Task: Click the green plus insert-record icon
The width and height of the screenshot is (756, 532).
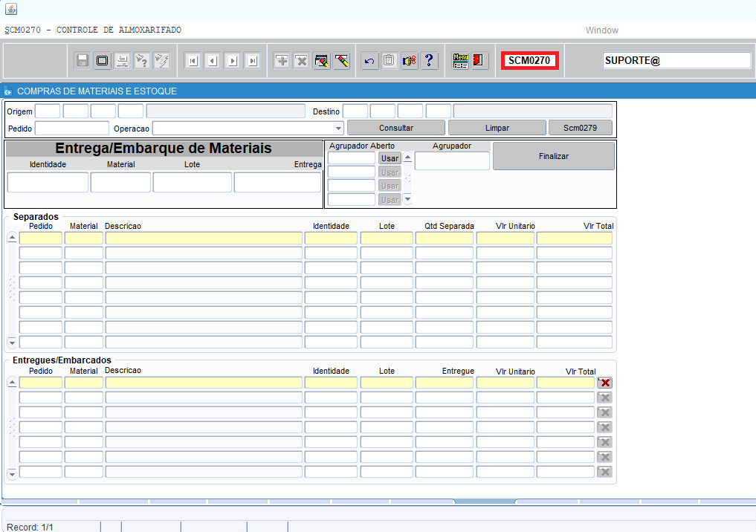Action: point(282,61)
